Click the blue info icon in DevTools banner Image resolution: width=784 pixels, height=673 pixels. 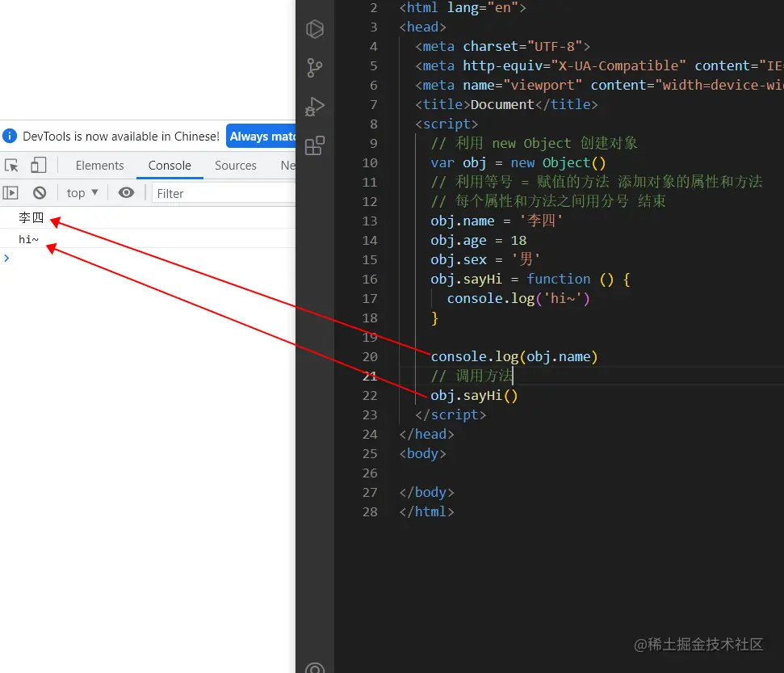(10, 136)
